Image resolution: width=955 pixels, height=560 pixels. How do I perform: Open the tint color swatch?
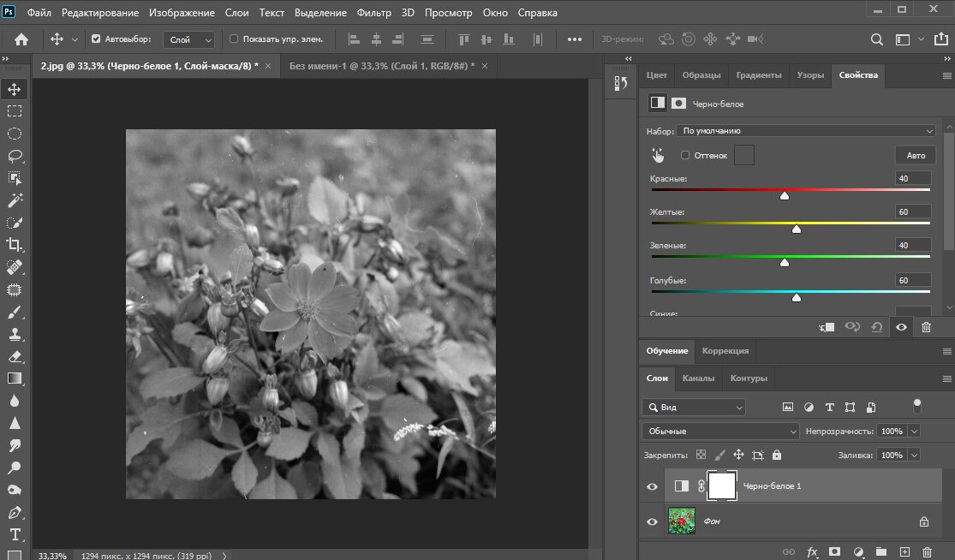743,155
